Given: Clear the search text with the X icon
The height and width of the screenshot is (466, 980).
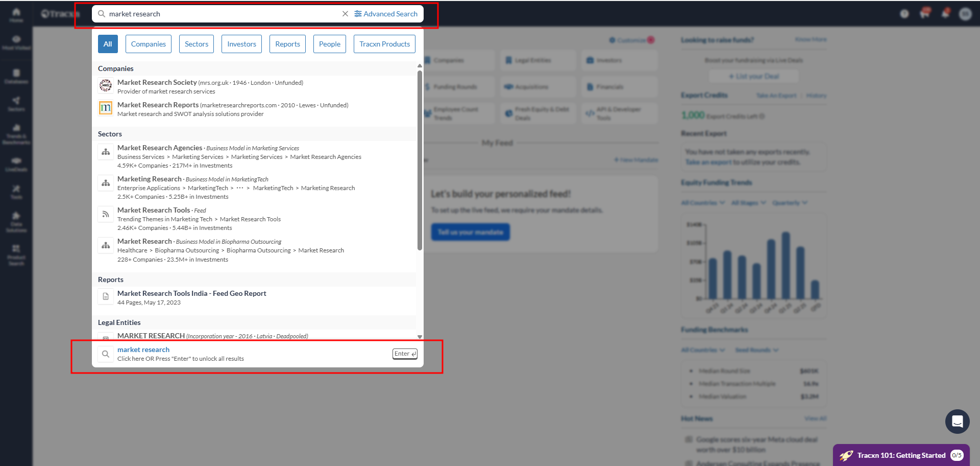Looking at the screenshot, I should point(345,14).
